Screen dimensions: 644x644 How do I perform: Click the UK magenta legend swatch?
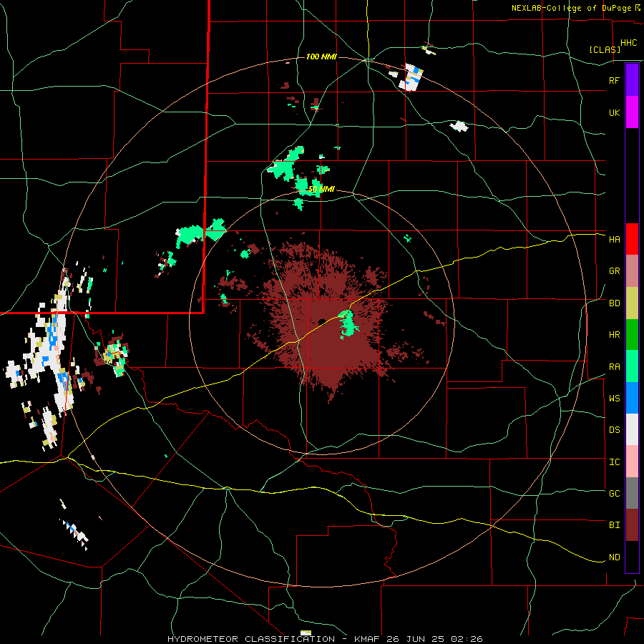coord(632,112)
